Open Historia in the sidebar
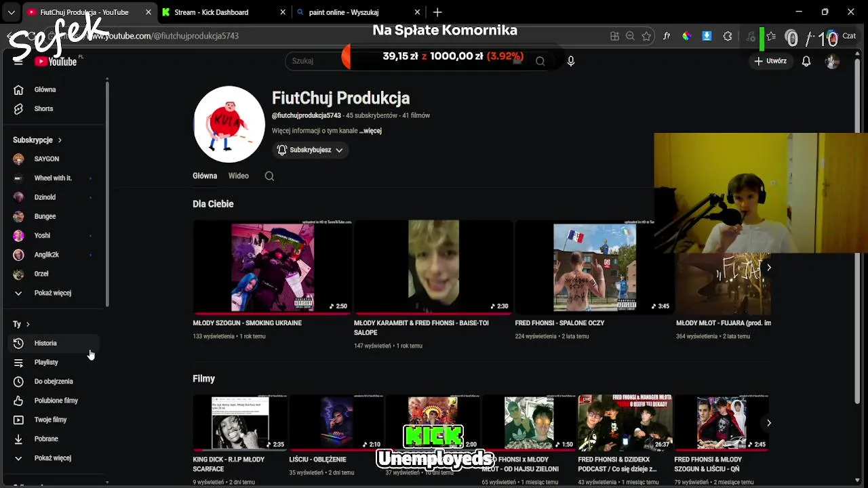 [54, 343]
